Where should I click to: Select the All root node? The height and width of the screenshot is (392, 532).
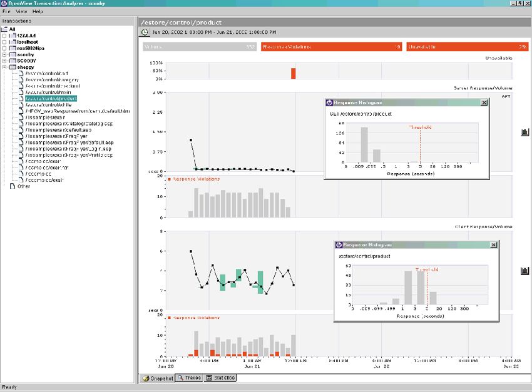coord(13,29)
